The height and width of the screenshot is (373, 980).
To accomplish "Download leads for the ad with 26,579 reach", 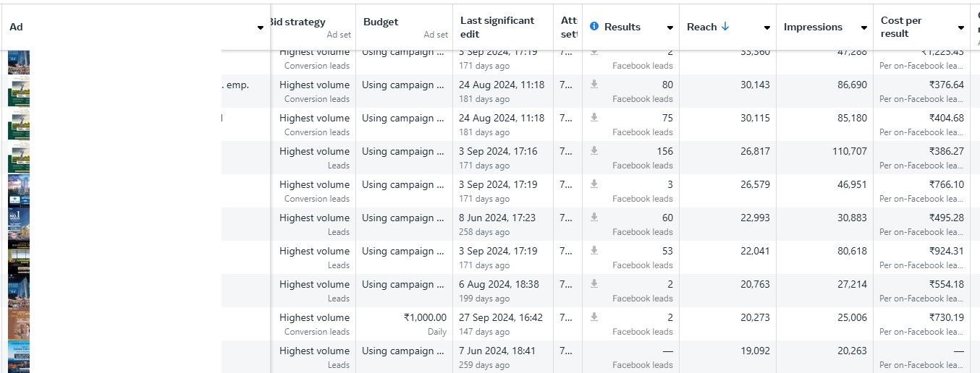I will click(x=594, y=184).
